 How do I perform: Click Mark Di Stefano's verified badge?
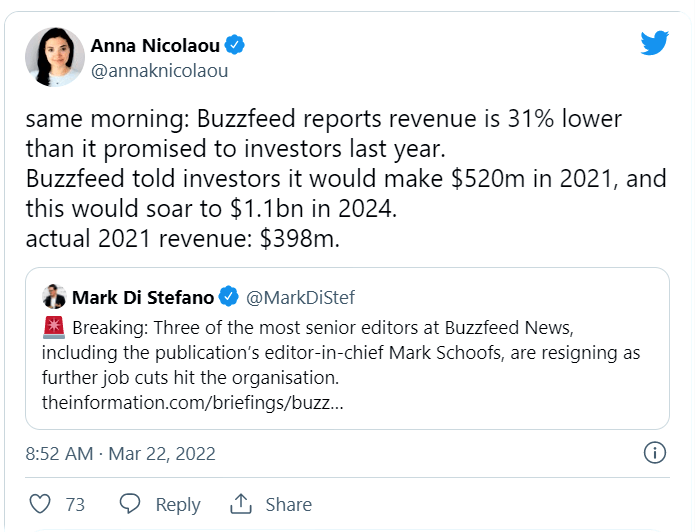pos(229,297)
